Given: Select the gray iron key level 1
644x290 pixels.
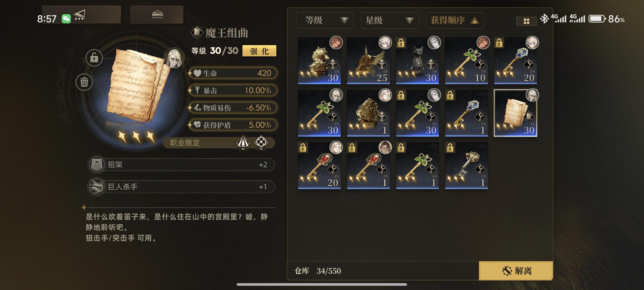Looking at the screenshot, I should tap(466, 166).
